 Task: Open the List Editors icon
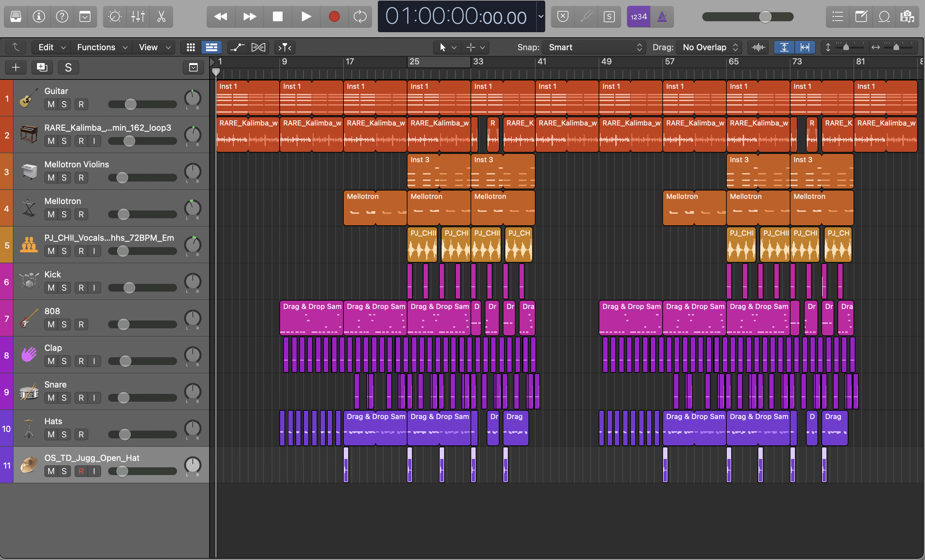837,16
